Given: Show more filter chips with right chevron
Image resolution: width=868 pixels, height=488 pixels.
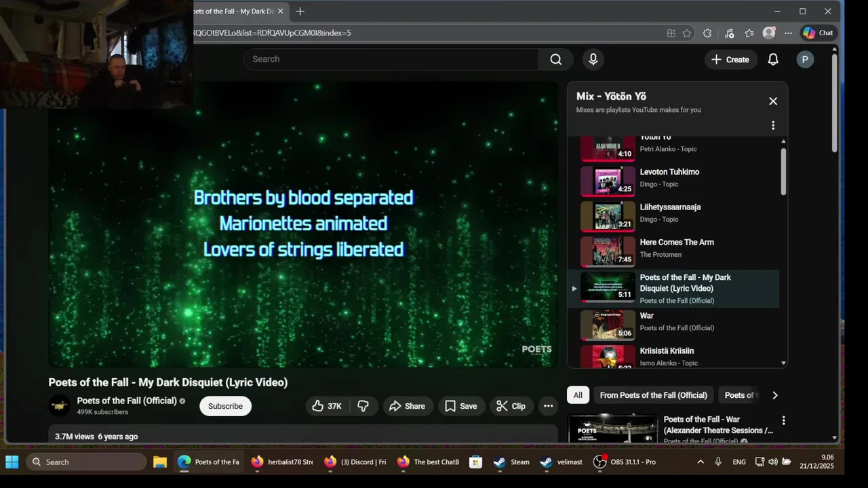Looking at the screenshot, I should pyautogui.click(x=774, y=395).
